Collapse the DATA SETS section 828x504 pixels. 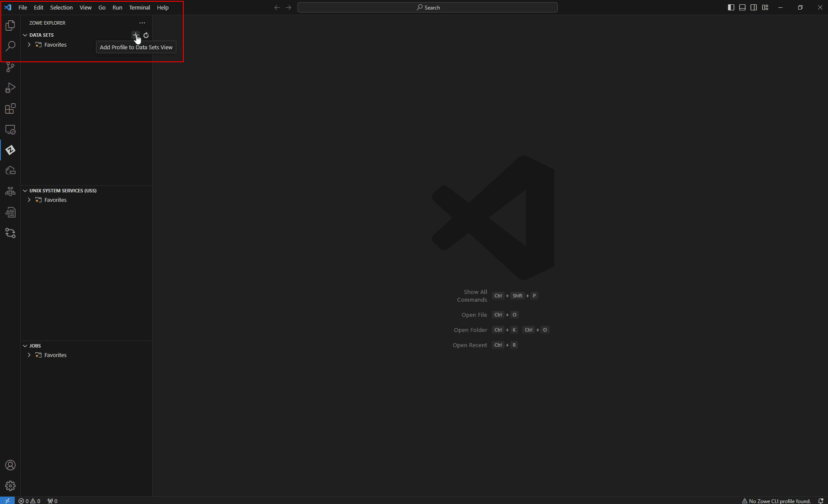coord(25,35)
